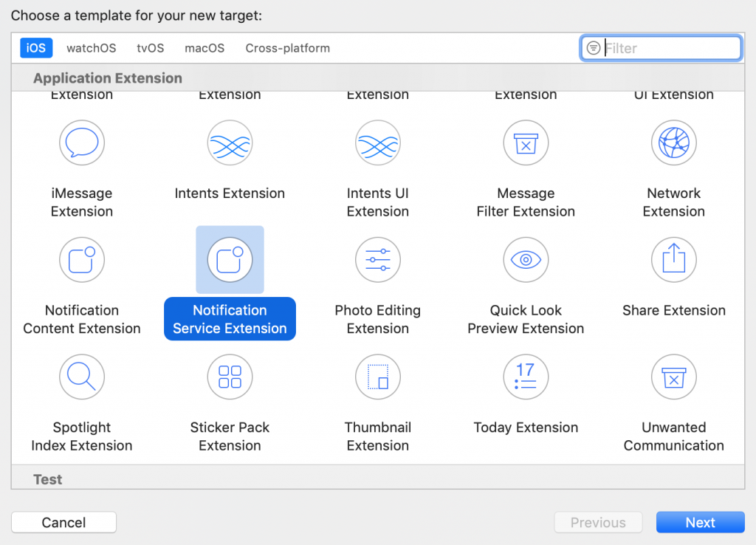Choose the Intents UI Extension icon

pos(377,143)
